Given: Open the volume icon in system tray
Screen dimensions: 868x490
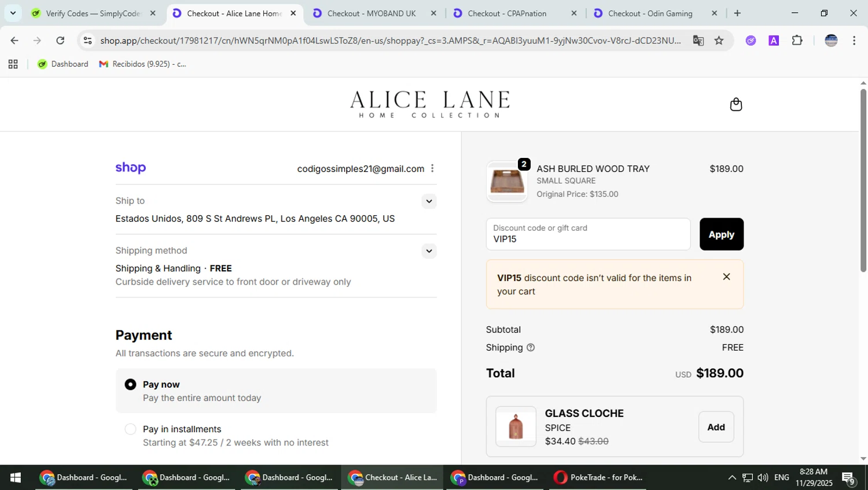Looking at the screenshot, I should [763, 477].
